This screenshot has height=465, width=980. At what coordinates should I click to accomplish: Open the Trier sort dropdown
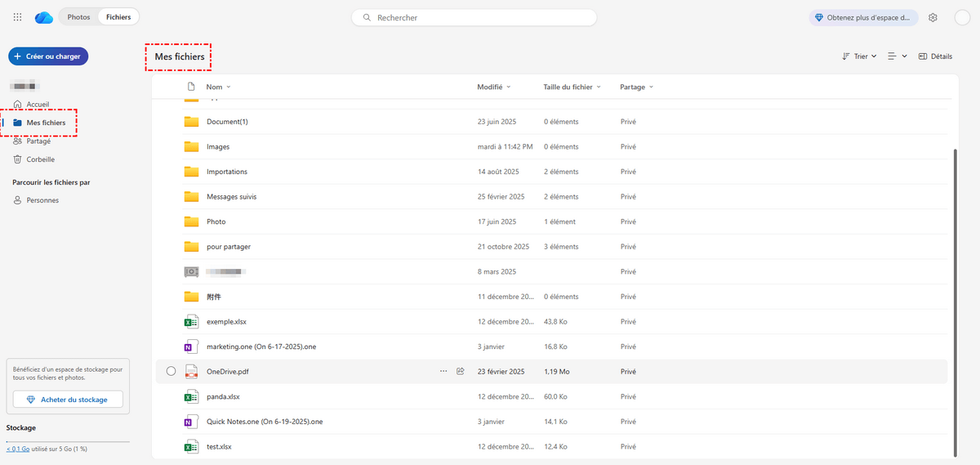(859, 56)
